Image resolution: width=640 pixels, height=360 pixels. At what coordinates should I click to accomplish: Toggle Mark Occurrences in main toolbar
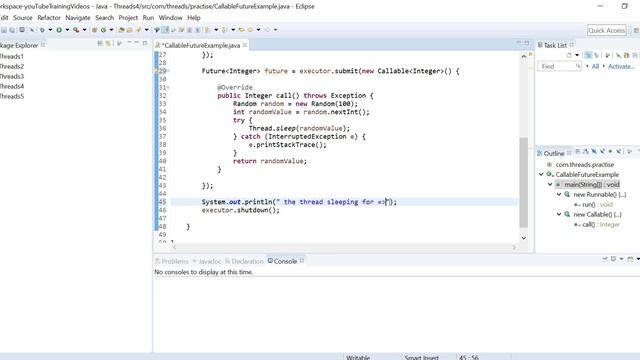click(165, 30)
